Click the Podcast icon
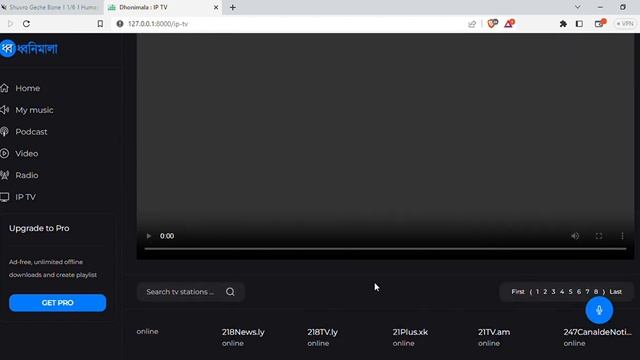 (4, 131)
